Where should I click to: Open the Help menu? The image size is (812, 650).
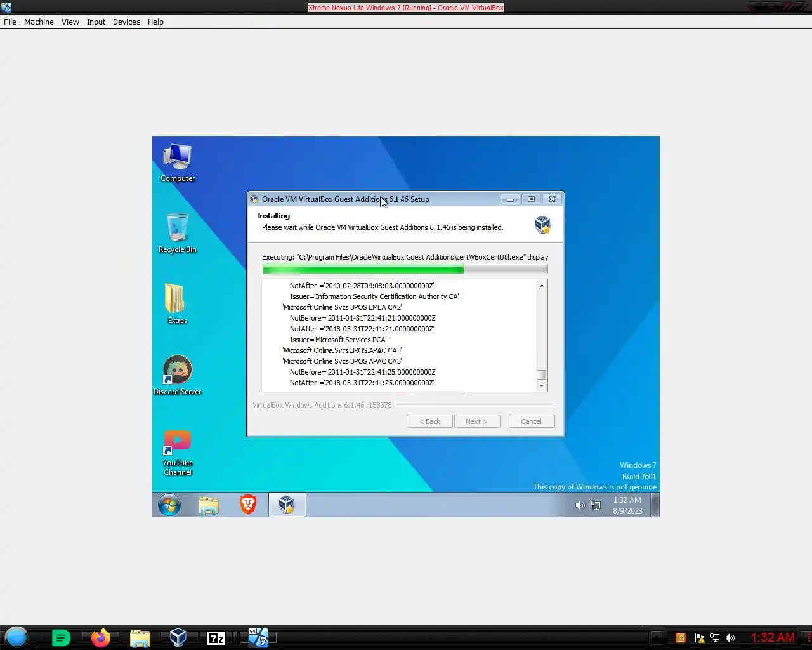click(155, 22)
